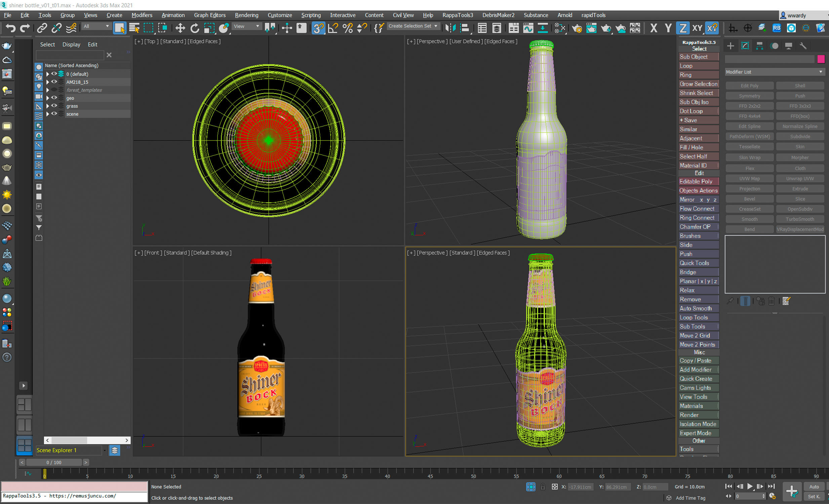Open the Display panel tab icon
Viewport: 829px width, 504px height.
789,46
